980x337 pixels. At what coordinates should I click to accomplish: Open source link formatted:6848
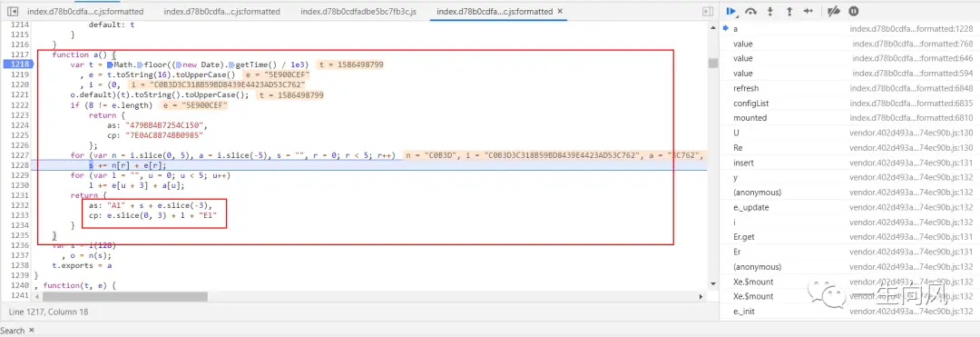911,88
